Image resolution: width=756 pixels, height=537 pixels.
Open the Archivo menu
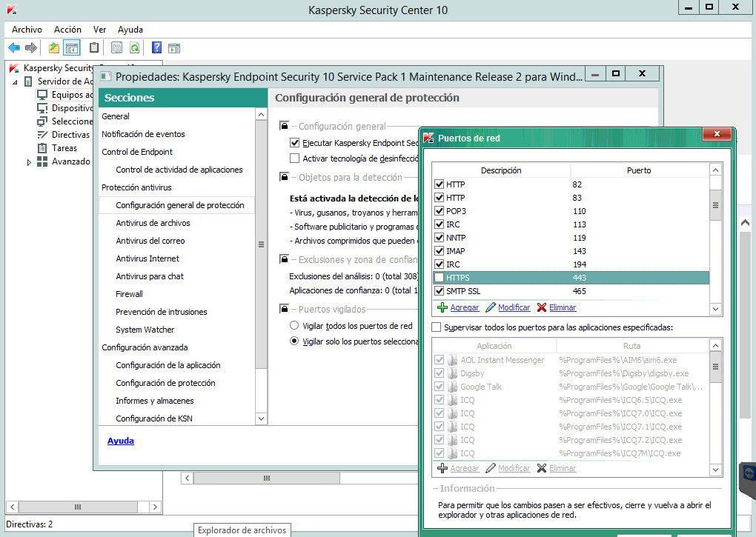[x=27, y=30]
